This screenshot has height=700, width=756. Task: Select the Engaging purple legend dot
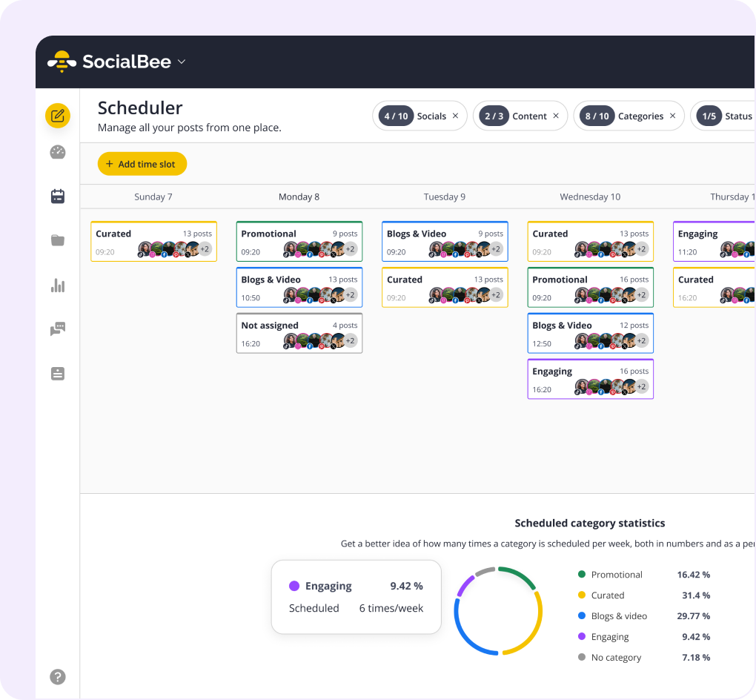(x=583, y=636)
